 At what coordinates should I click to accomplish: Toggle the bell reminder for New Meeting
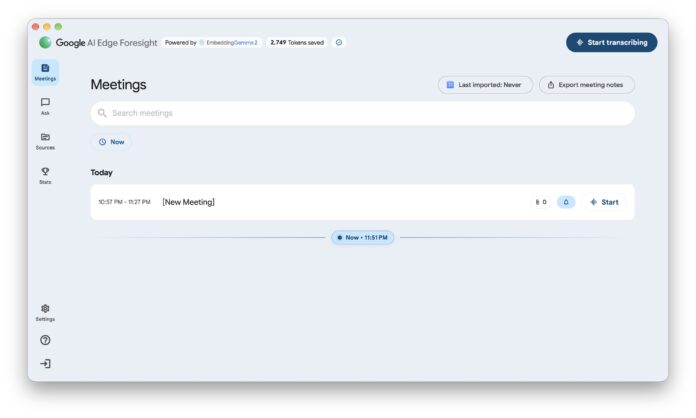click(x=566, y=202)
